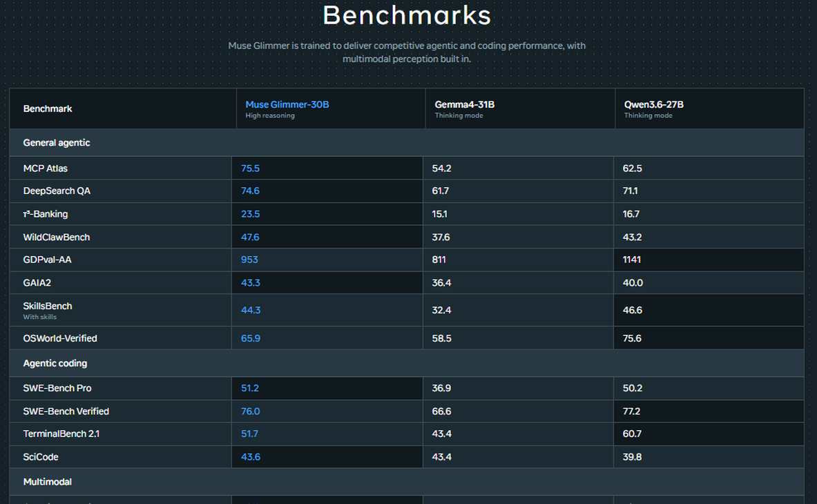Select the SWE-Bench Pro row label

pos(57,388)
